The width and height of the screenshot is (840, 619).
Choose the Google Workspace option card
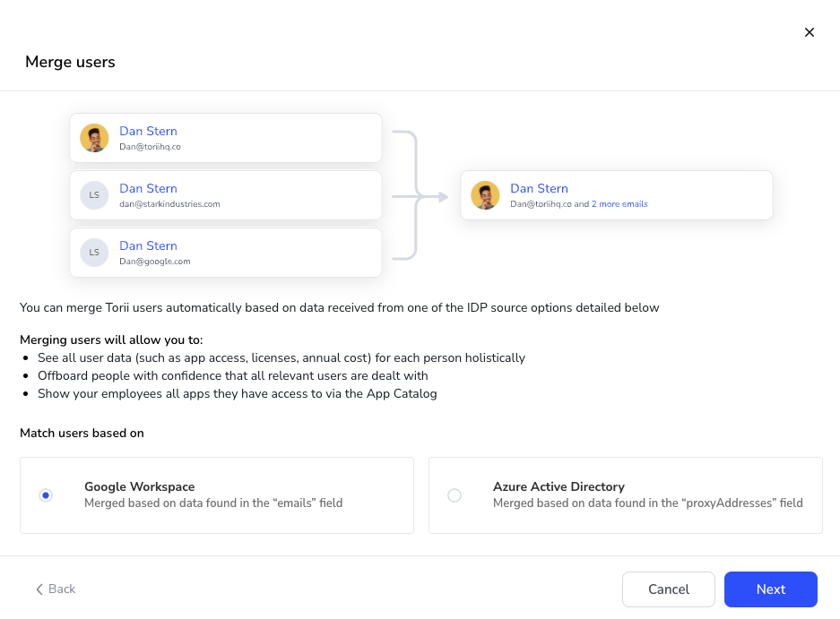[217, 495]
